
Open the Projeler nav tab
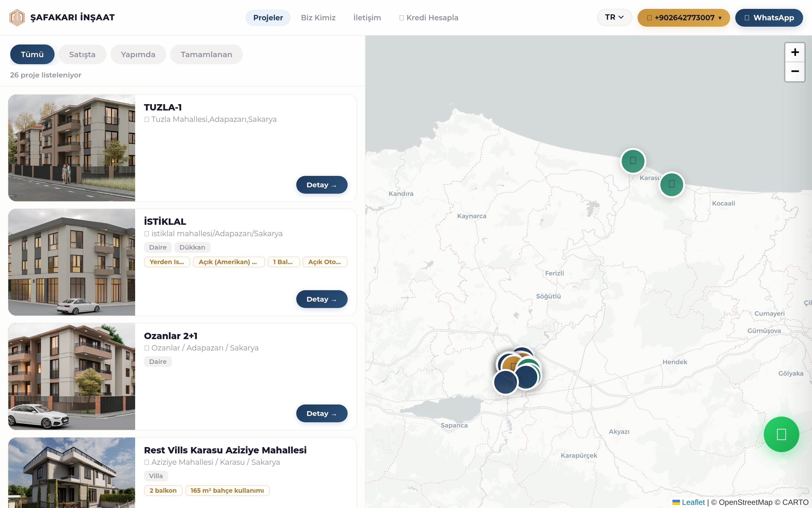[268, 18]
